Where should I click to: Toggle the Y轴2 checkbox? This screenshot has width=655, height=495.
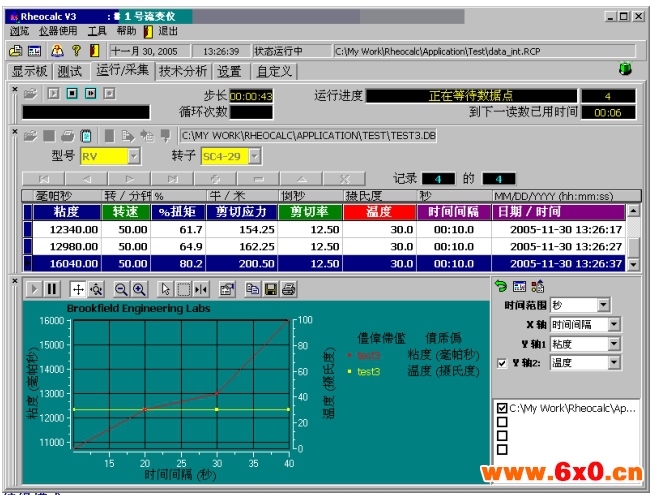pyautogui.click(x=502, y=363)
